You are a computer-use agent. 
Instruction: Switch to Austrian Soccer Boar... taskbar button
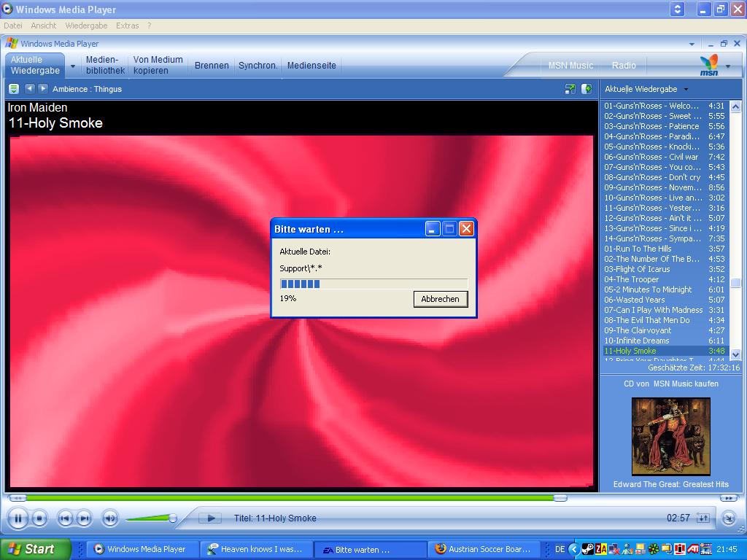point(484,549)
